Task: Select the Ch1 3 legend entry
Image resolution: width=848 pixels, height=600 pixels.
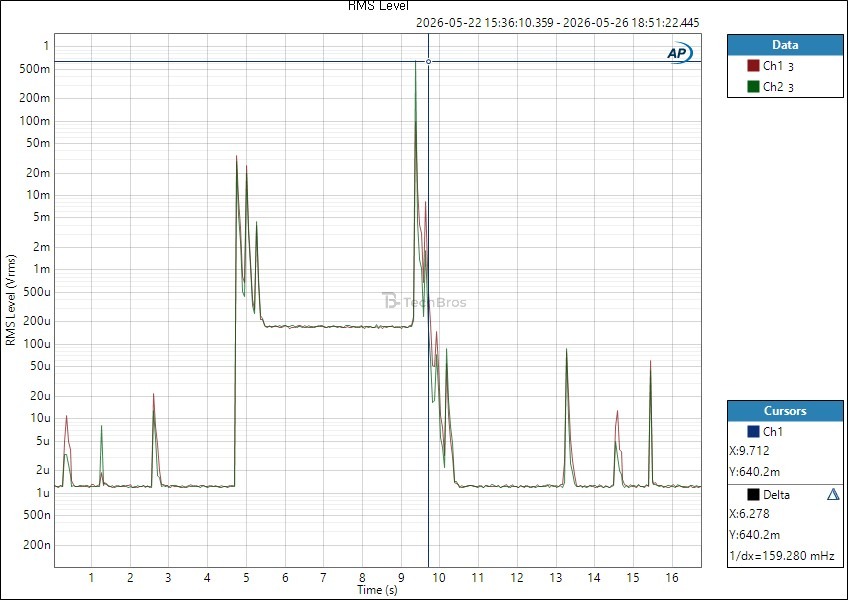Action: 778,66
